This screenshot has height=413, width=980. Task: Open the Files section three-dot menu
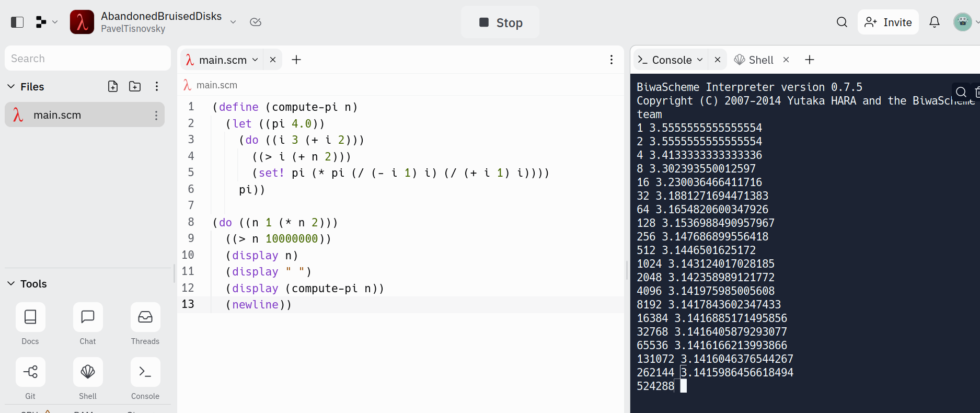point(157,86)
